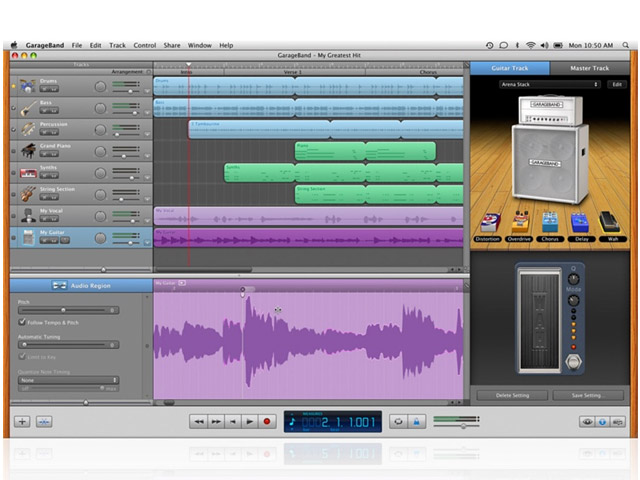Expand Percussion track automation triangle
Viewport: 640px width, 480px height.
click(147, 134)
